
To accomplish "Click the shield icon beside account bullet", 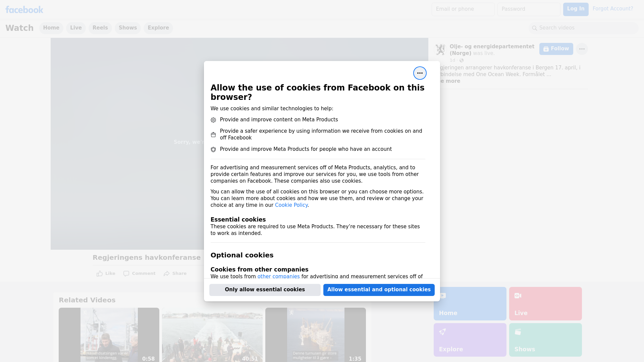I will coord(213,149).
